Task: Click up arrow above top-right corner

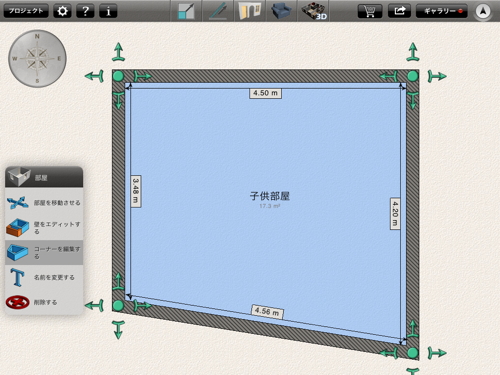Action: (x=413, y=52)
